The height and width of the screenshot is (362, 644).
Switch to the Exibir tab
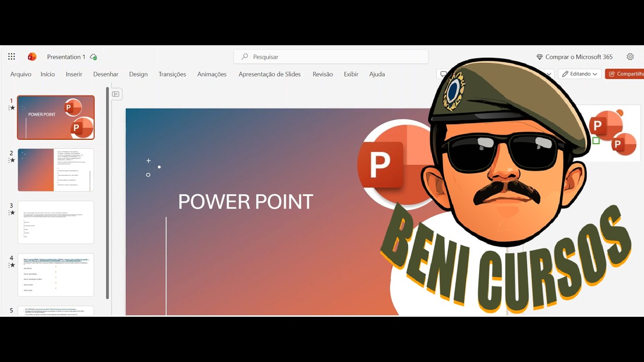pos(351,74)
